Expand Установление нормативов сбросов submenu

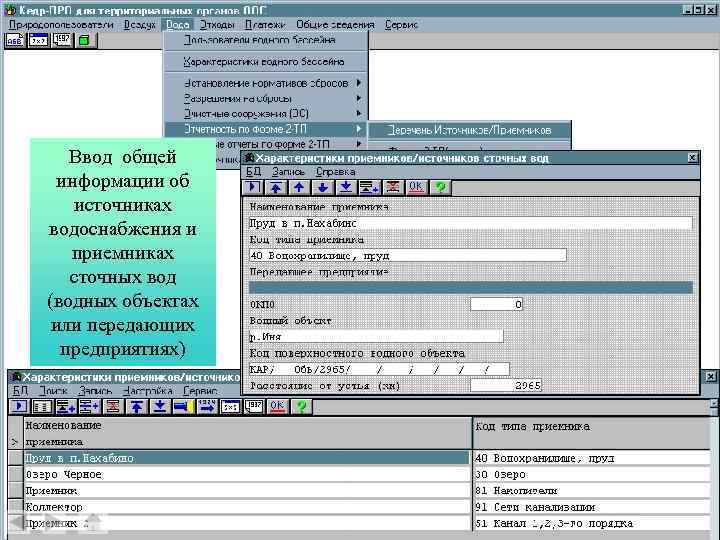point(266,84)
